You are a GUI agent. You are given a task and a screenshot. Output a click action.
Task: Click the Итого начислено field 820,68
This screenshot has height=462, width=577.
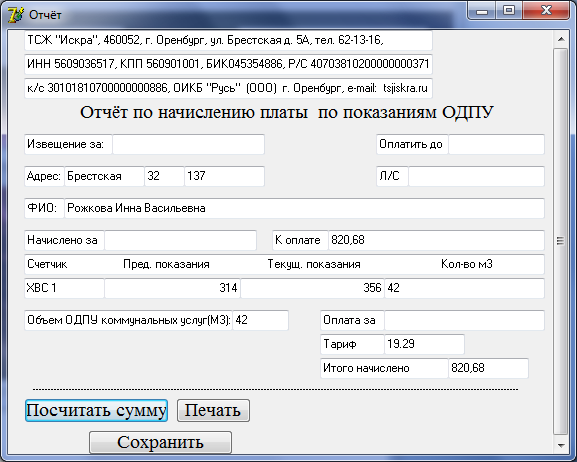489,368
